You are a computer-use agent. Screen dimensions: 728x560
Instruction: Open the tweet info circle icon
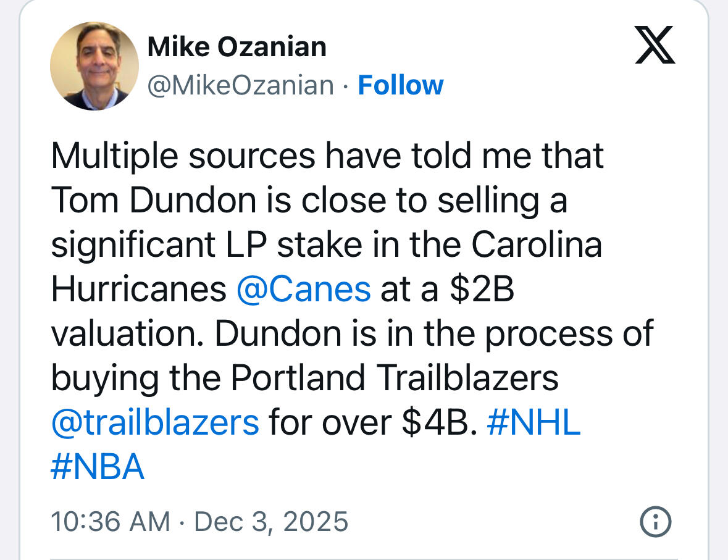click(x=655, y=522)
